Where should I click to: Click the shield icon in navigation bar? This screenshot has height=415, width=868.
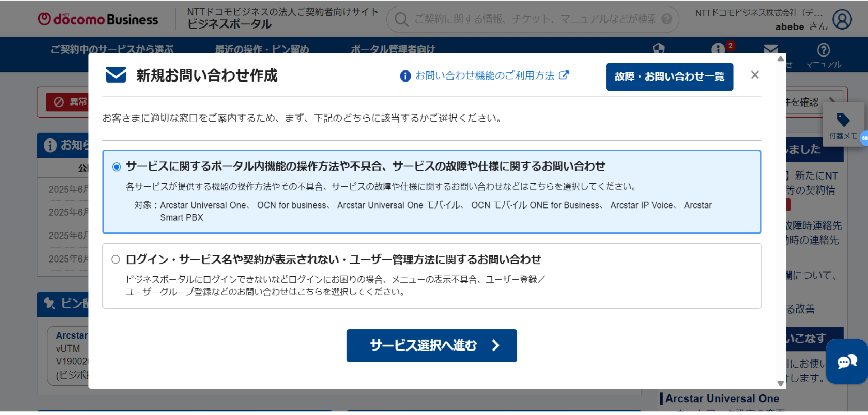659,48
